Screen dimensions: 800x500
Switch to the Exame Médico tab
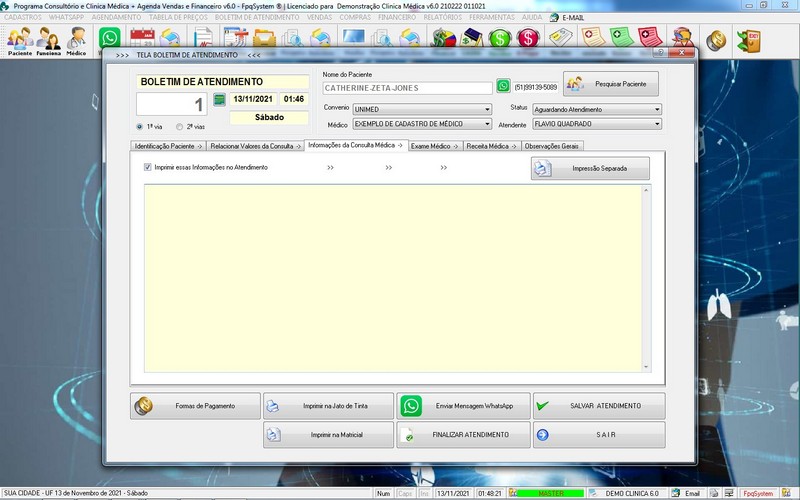click(x=434, y=146)
